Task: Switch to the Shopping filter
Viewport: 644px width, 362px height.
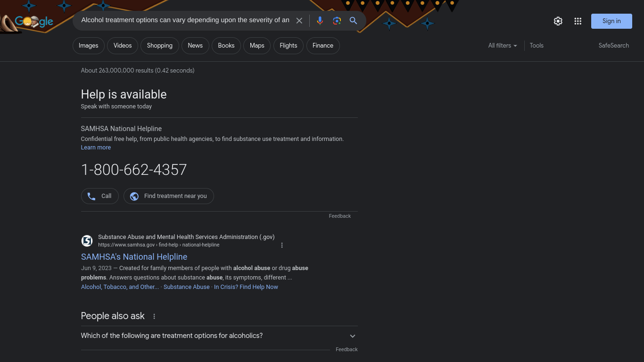Action: pos(160,46)
